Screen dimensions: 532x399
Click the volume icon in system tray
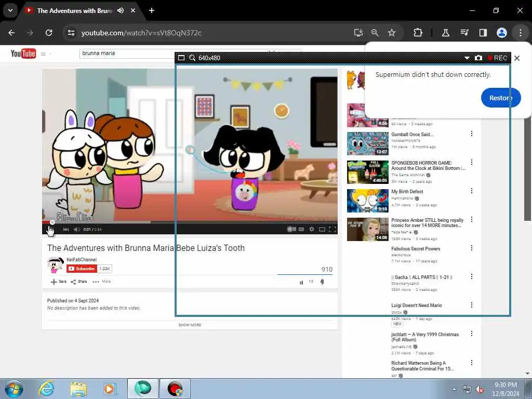click(480, 390)
